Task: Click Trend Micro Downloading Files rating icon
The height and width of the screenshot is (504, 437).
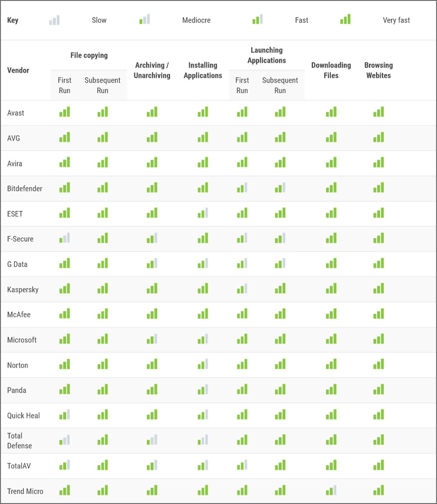Action: pos(331,490)
